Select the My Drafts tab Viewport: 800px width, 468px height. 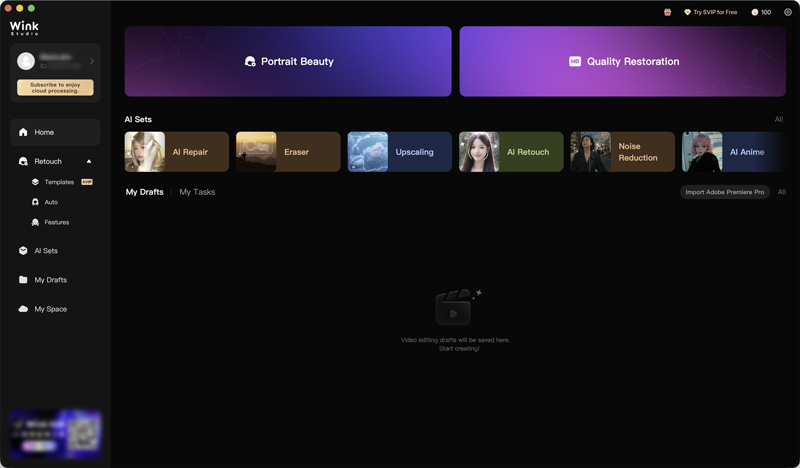pyautogui.click(x=144, y=192)
